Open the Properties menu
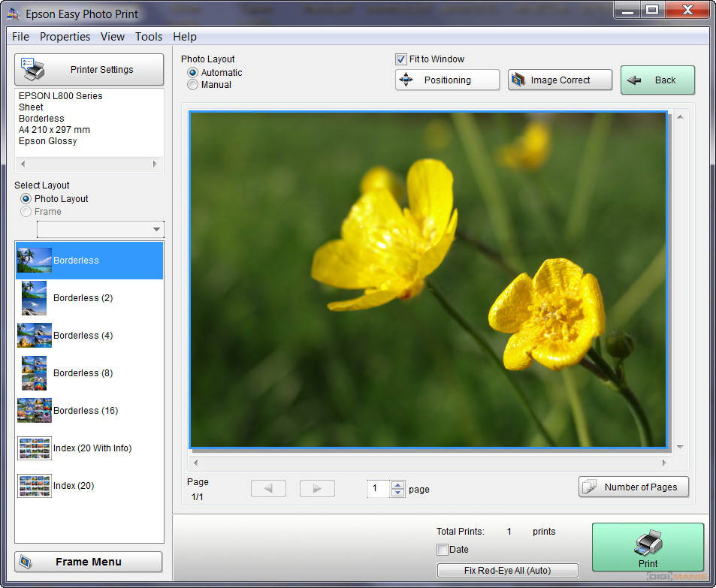Screen dimensions: 716x588 [65, 37]
